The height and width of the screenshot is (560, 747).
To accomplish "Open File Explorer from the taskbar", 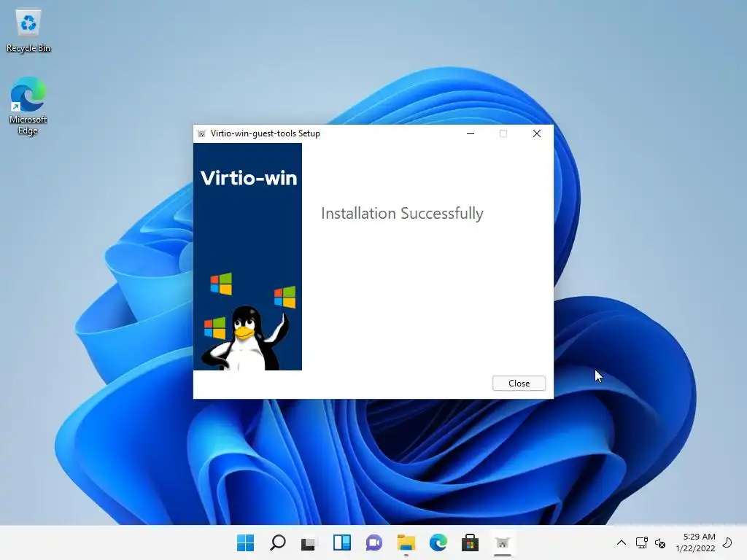I will [406, 542].
